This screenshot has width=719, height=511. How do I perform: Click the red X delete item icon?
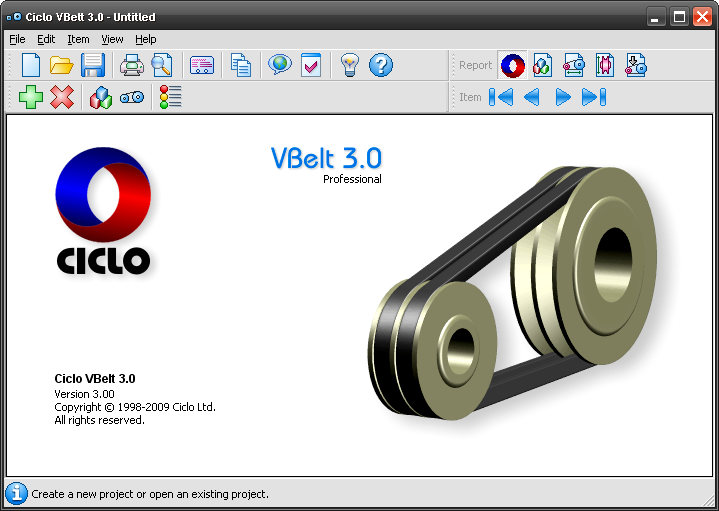[x=62, y=98]
